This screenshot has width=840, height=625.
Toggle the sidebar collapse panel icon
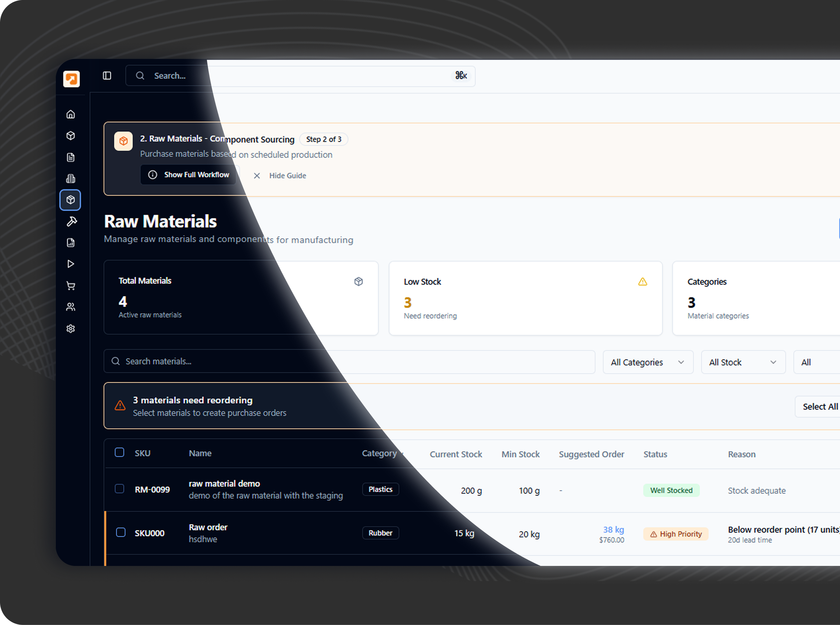(x=107, y=75)
